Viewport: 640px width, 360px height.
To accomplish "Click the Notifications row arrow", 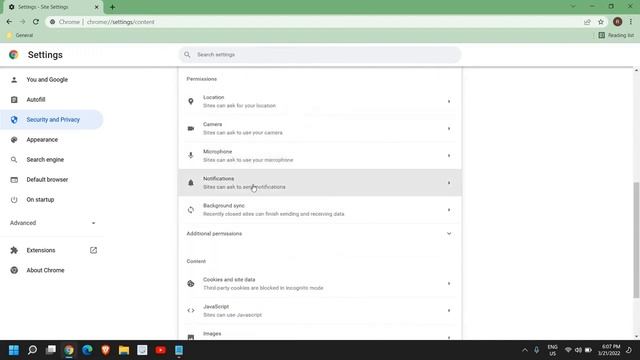I will click(x=449, y=183).
